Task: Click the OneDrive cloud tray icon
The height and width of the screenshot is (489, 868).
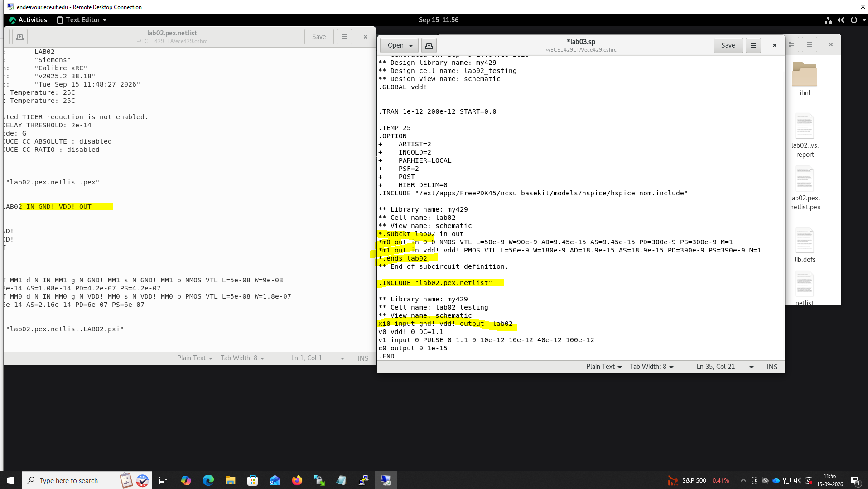Action: click(x=776, y=480)
